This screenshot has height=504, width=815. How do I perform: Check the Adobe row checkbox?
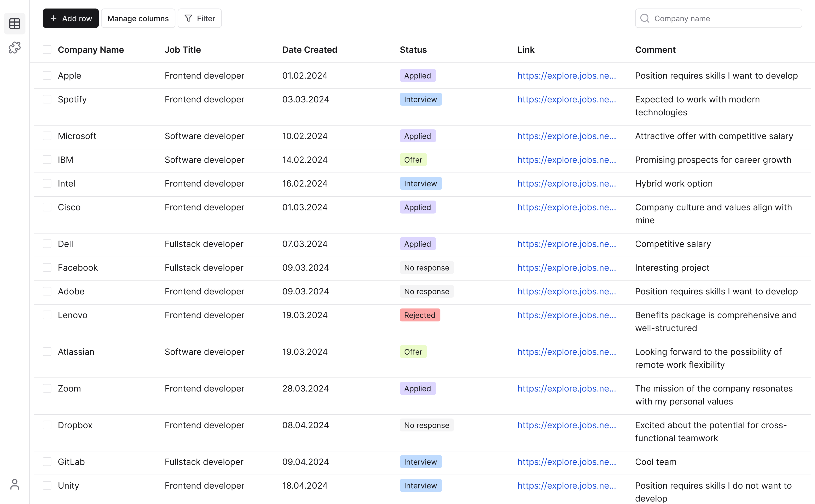(47, 291)
